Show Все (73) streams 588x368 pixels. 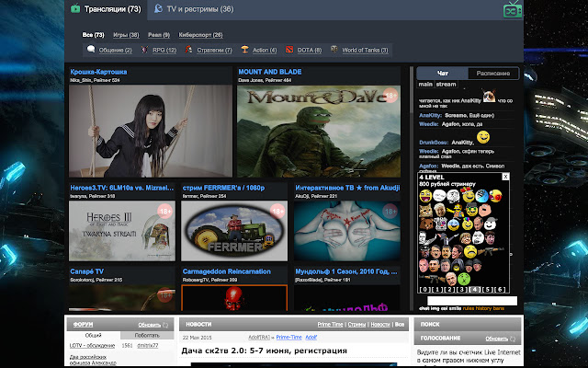click(94, 35)
